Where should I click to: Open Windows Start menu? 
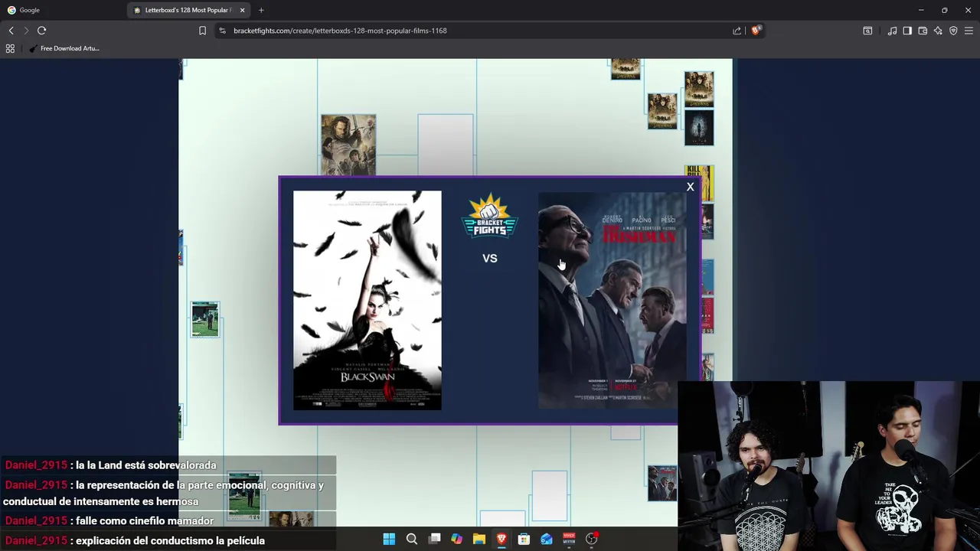[x=389, y=540]
